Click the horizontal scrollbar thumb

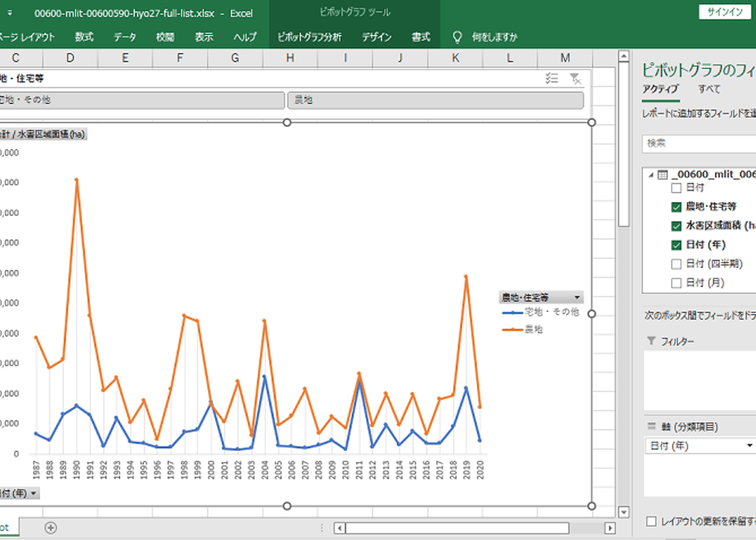(x=457, y=528)
